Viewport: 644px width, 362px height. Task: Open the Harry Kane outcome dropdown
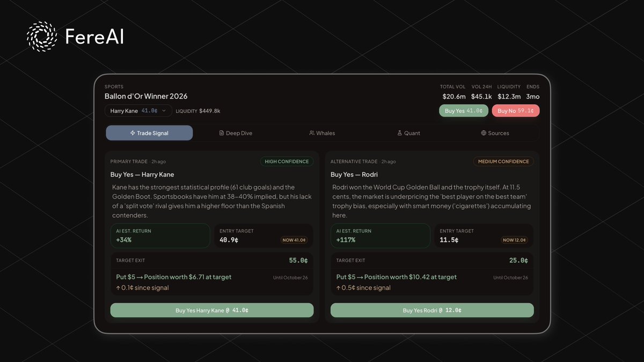(x=138, y=111)
